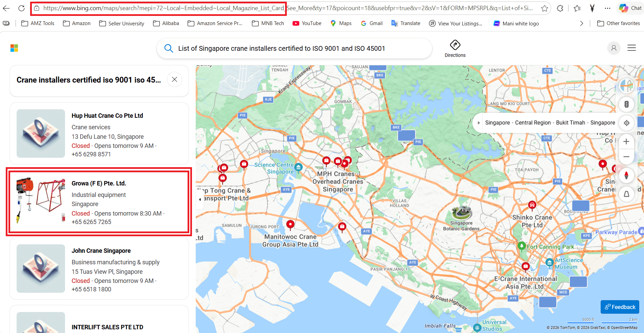The width and height of the screenshot is (644, 333).
Task: Select Hup Huat Crane Co Pte Ltd listing
Action: pos(99,134)
